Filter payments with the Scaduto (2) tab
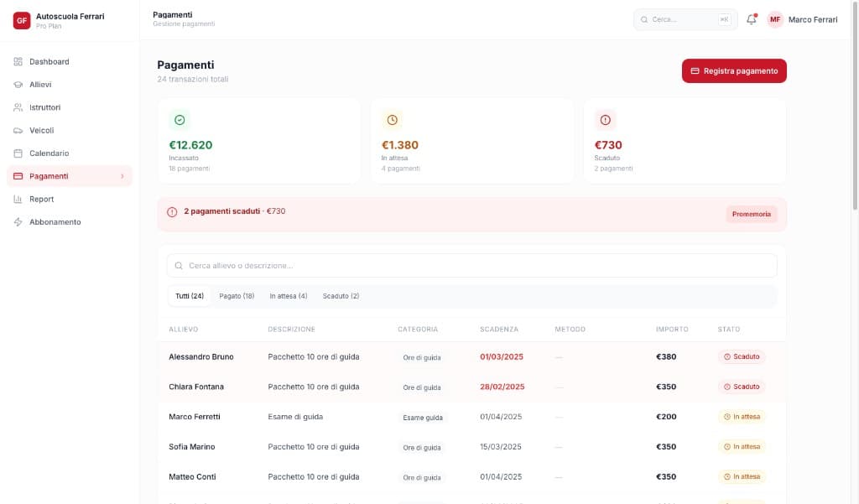859x504 pixels. click(341, 295)
